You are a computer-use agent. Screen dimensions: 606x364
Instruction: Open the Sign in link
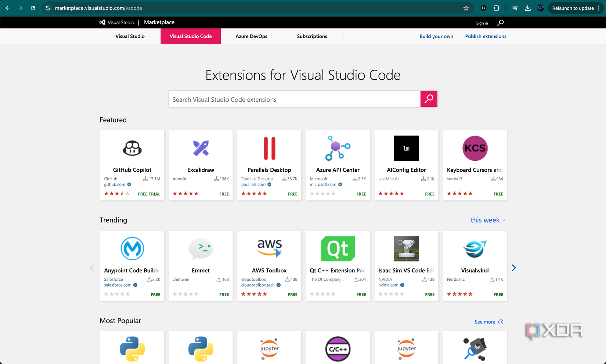click(x=482, y=23)
